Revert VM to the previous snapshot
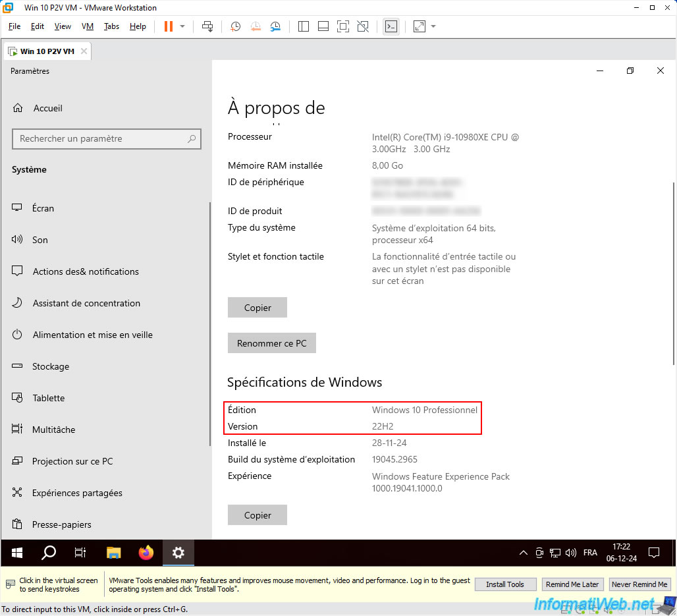The image size is (677, 616). [256, 26]
